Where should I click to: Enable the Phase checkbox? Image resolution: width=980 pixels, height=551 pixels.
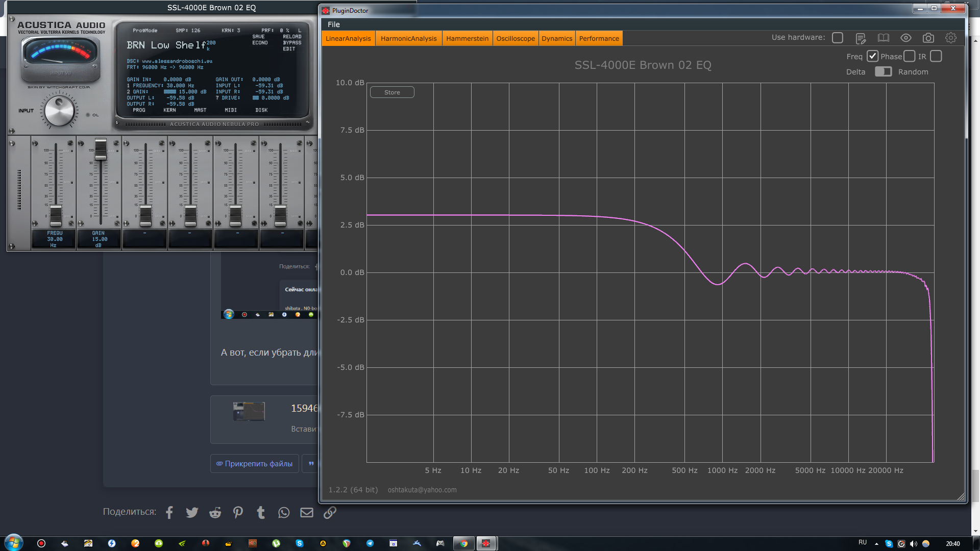tap(909, 56)
